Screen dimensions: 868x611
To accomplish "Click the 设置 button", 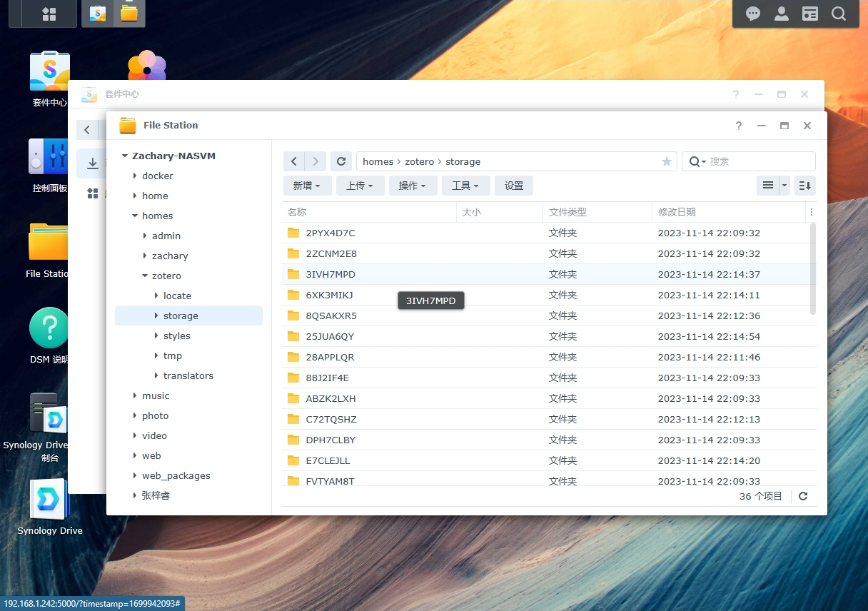I will (x=514, y=186).
